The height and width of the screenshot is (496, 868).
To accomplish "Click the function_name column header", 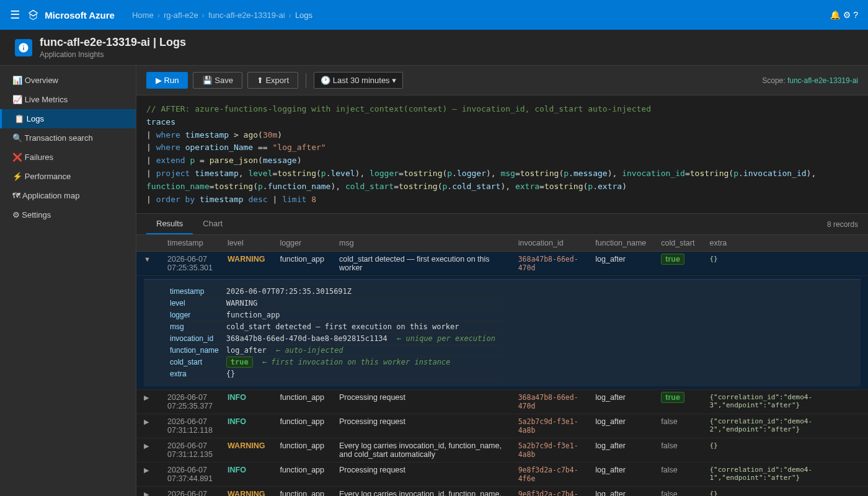I will pyautogui.click(x=621, y=243).
